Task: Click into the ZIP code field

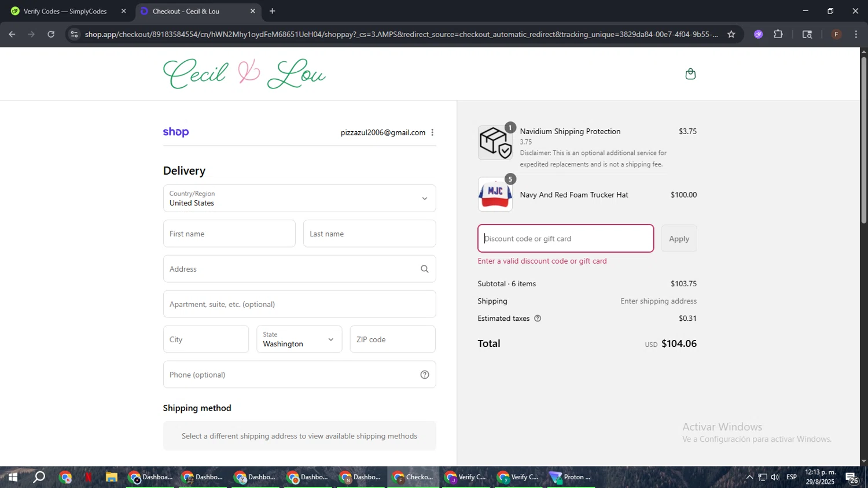Action: coord(392,339)
